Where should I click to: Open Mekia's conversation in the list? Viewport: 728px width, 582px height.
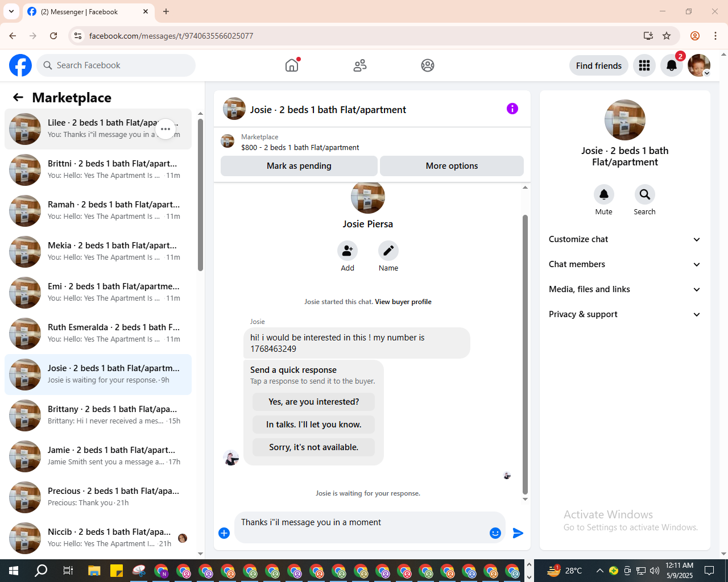coord(98,252)
